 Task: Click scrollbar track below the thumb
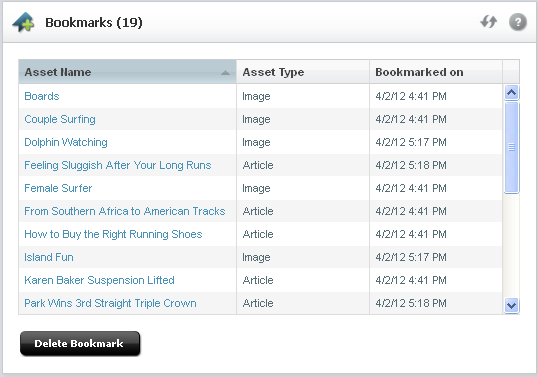tap(512, 245)
